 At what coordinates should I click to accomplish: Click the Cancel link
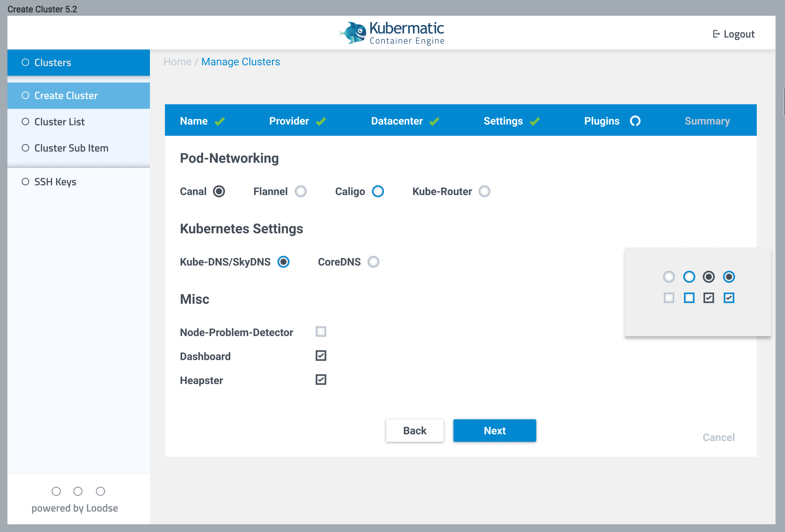pyautogui.click(x=718, y=437)
